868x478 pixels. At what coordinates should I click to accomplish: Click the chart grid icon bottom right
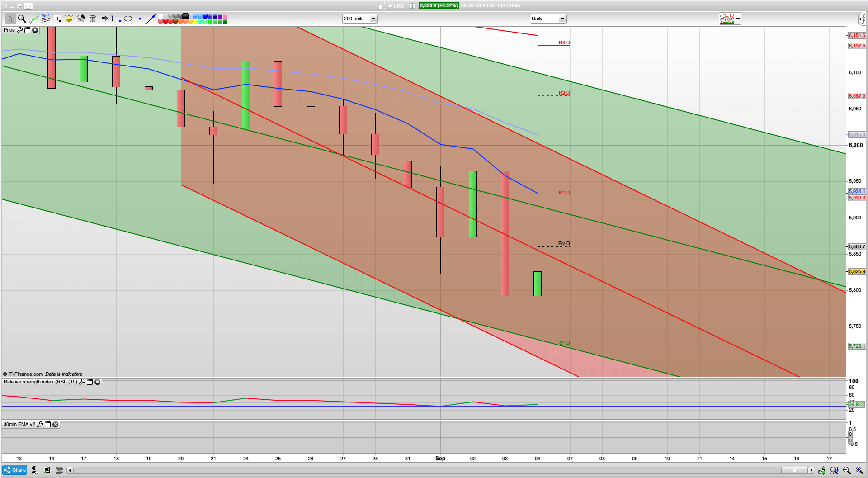click(821, 470)
